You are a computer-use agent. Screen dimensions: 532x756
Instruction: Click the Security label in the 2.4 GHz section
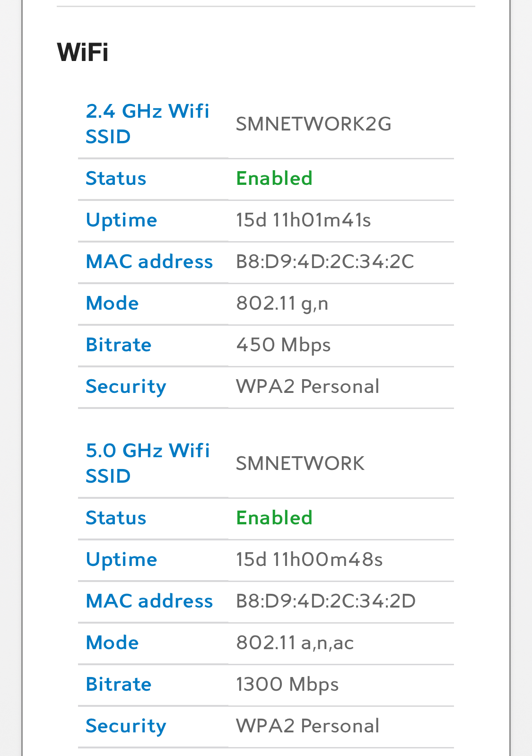point(126,386)
